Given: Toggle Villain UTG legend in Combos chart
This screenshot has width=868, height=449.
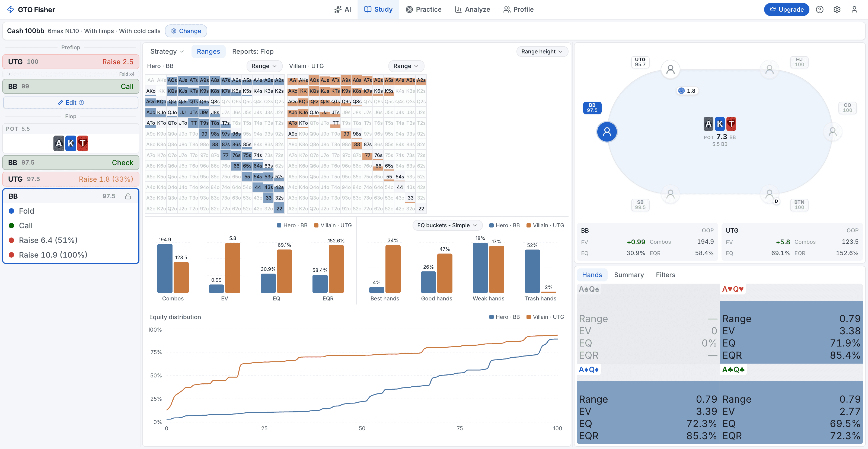Looking at the screenshot, I should coord(333,225).
